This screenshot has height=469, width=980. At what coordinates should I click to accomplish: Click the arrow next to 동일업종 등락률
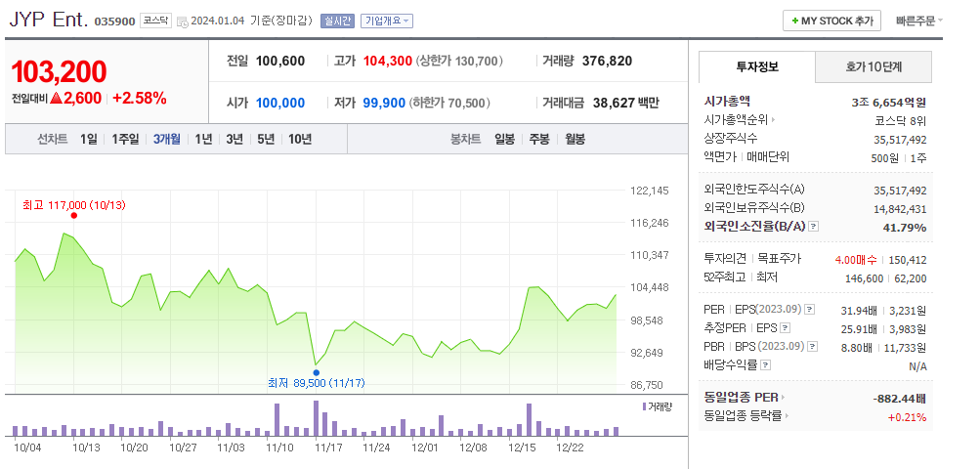[787, 416]
